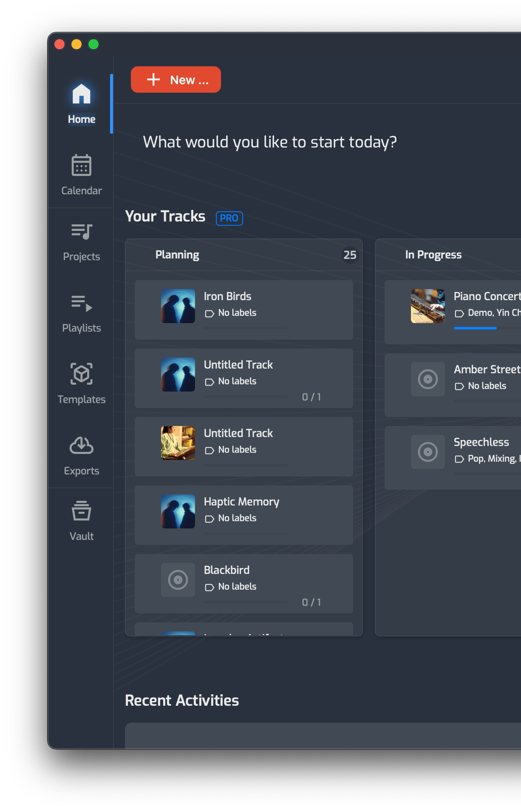
Task: Open the Haptic Memory track card
Action: 244,515
